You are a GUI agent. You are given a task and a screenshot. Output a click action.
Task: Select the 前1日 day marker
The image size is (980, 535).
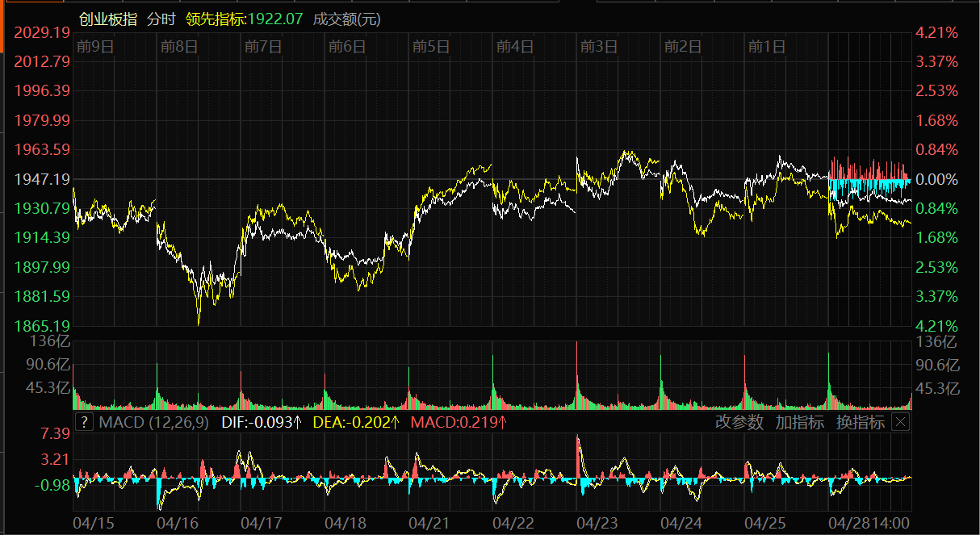point(767,47)
